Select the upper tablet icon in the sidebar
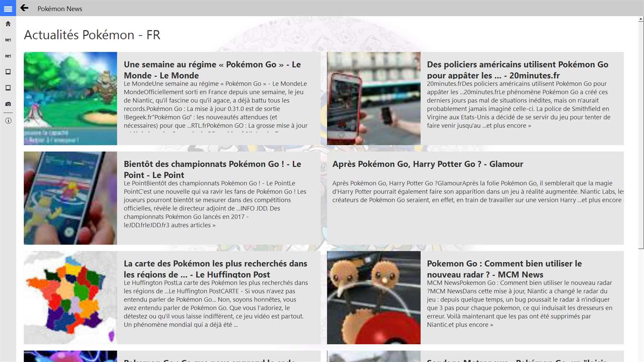Screen dimensions: 644x362 click(8, 72)
